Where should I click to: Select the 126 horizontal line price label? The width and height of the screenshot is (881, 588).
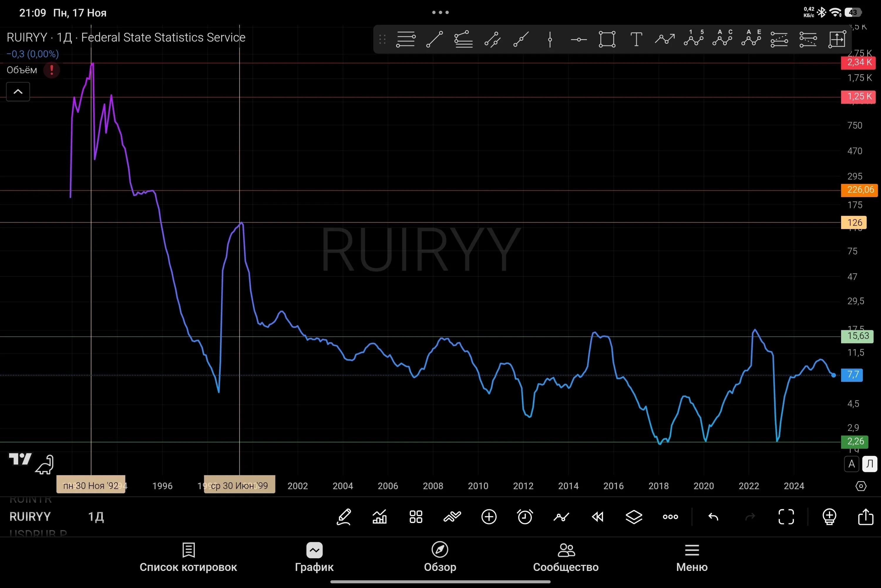click(854, 222)
